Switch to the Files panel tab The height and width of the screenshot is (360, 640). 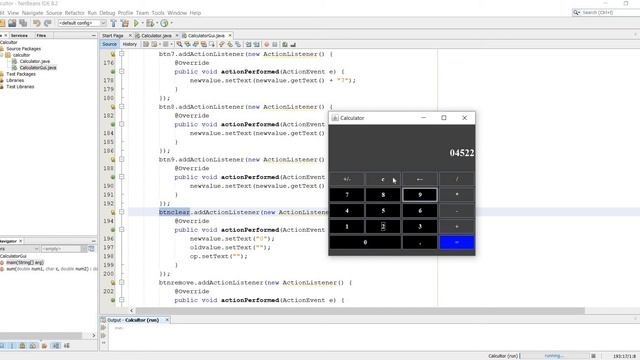click(41, 36)
